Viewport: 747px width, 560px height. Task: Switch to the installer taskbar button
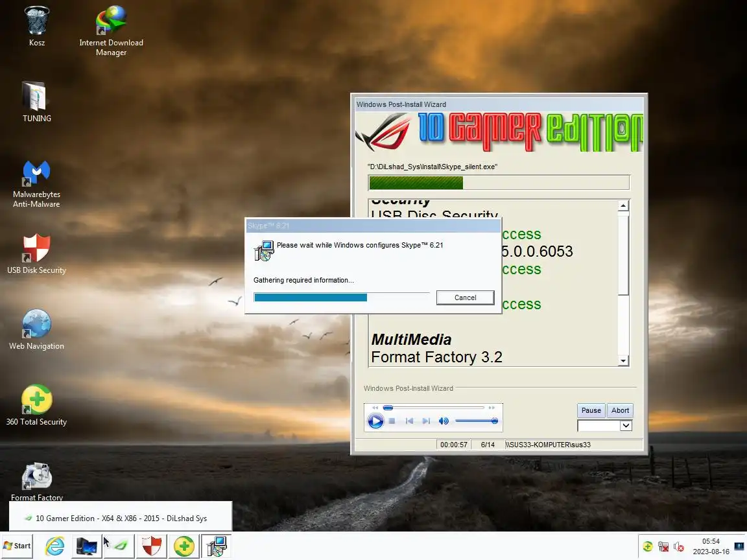[217, 546]
